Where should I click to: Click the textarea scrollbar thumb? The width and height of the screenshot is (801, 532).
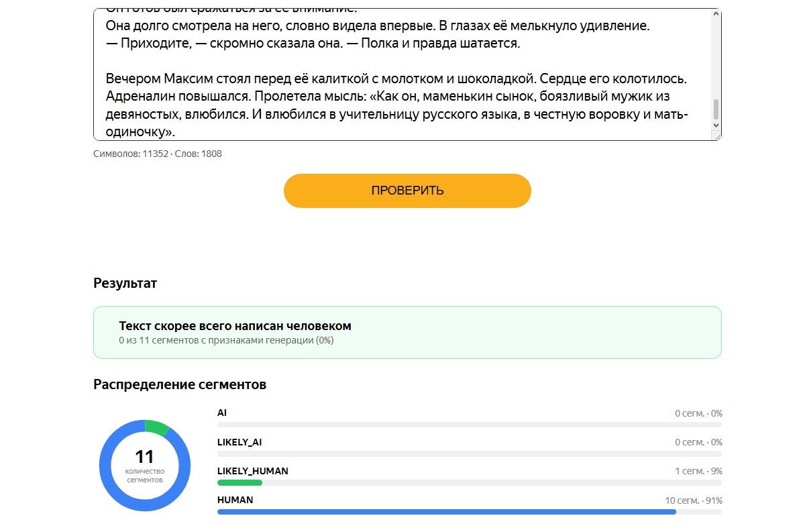pyautogui.click(x=716, y=109)
